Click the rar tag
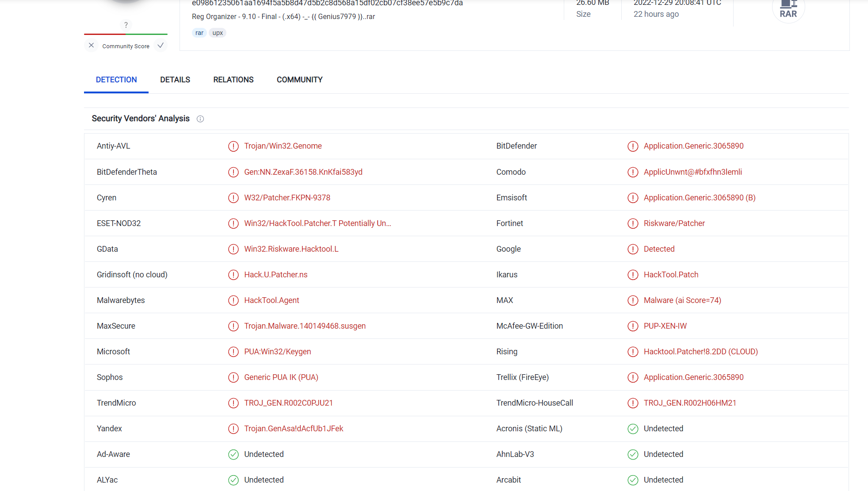868x491 pixels. click(x=199, y=33)
